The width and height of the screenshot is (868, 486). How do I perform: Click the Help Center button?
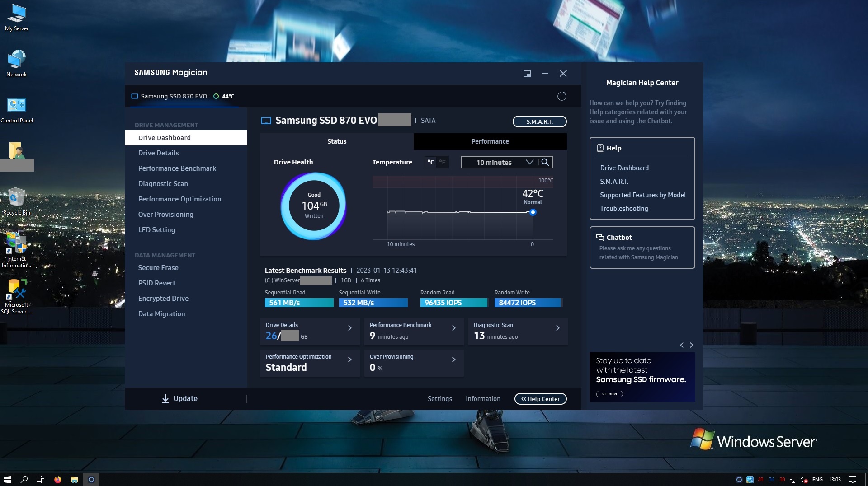tap(540, 399)
